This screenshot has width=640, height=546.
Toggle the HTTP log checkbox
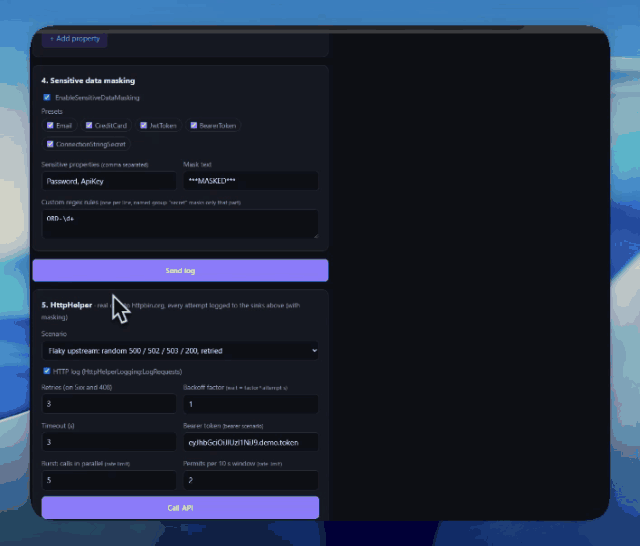tap(47, 371)
